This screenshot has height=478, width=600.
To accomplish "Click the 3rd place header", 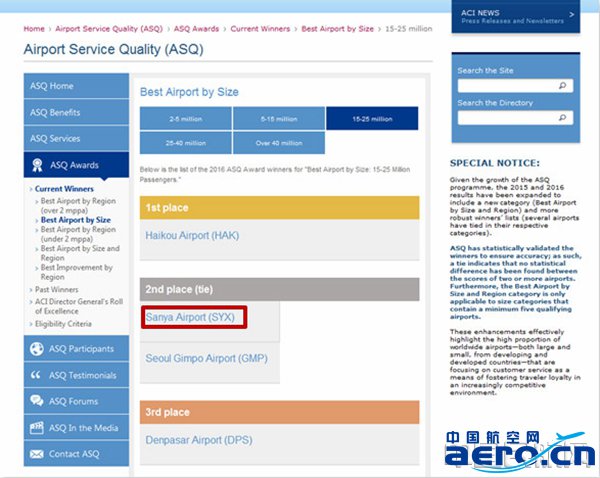I will click(x=279, y=412).
